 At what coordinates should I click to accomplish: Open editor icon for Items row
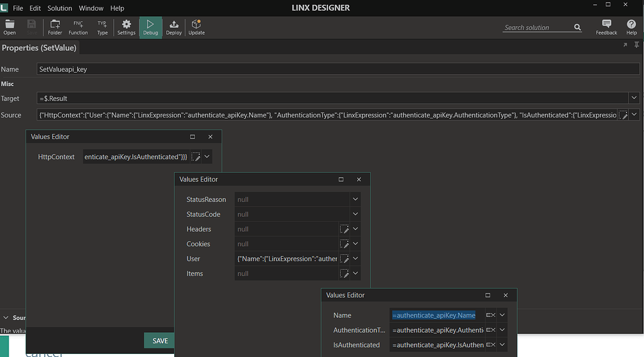click(x=344, y=273)
